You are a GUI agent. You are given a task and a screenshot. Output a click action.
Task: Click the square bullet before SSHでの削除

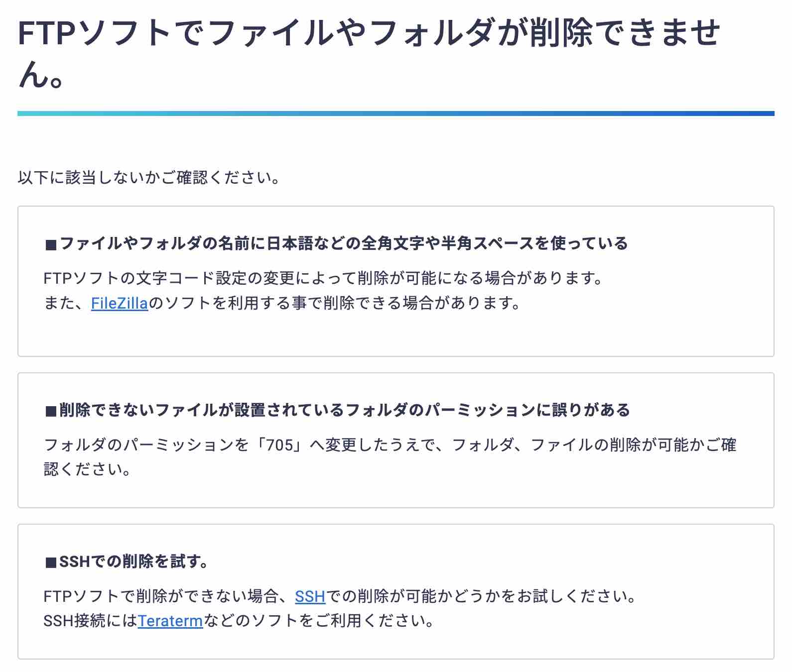(51, 563)
